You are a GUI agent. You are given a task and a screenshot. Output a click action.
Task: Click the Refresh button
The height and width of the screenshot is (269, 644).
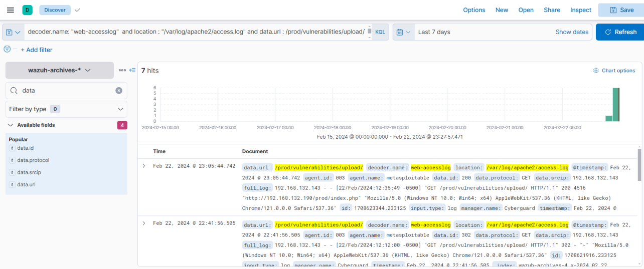620,32
